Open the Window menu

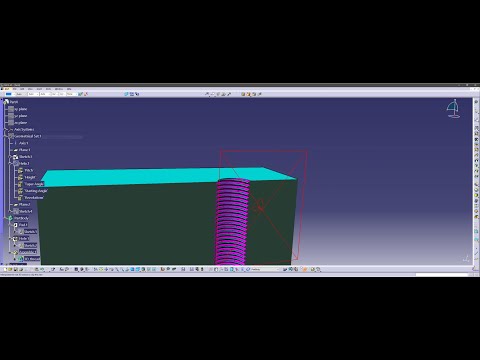tap(59, 89)
